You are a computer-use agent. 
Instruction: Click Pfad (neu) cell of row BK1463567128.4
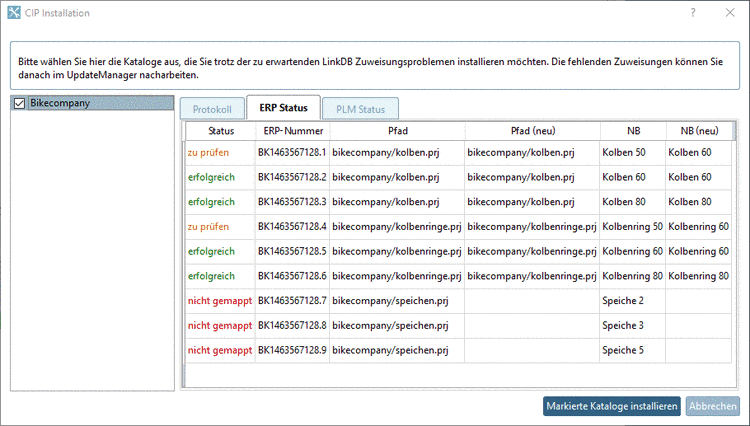pyautogui.click(x=532, y=227)
